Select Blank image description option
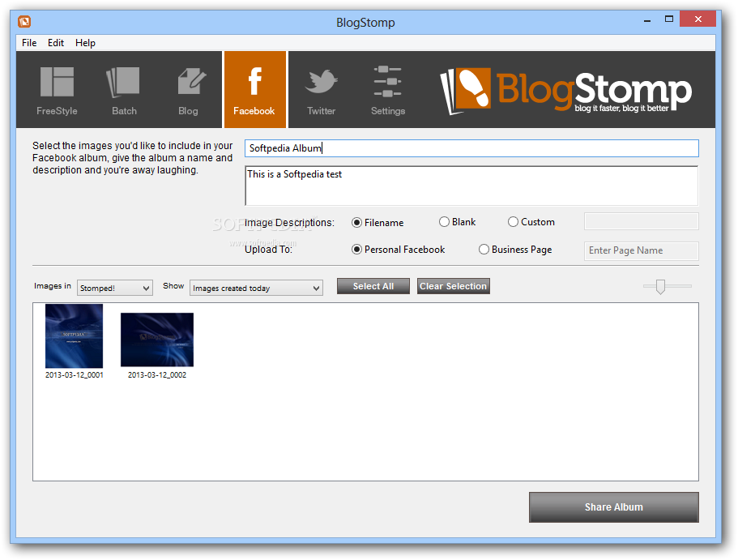This screenshot has height=560, width=738. (x=457, y=222)
